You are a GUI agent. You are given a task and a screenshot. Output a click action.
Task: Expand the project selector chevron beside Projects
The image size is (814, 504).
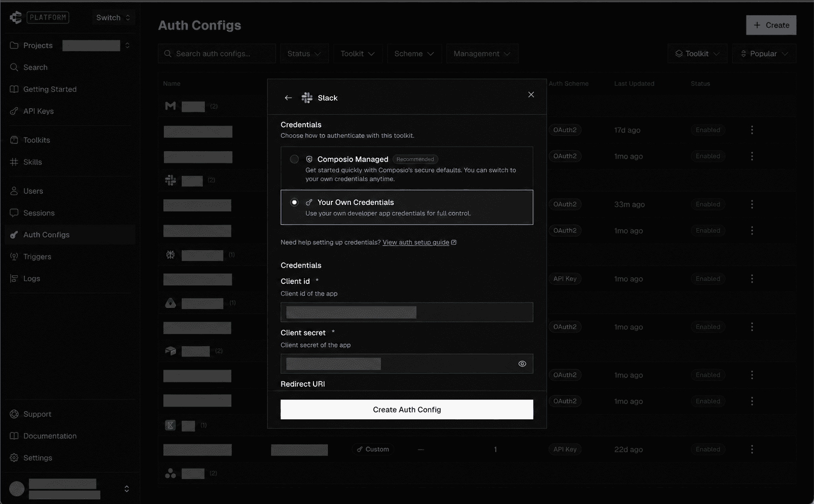point(127,45)
